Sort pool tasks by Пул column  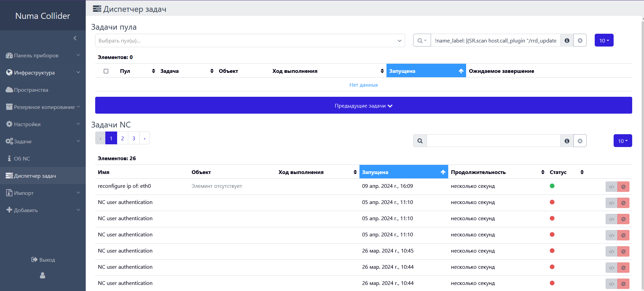[x=137, y=71]
